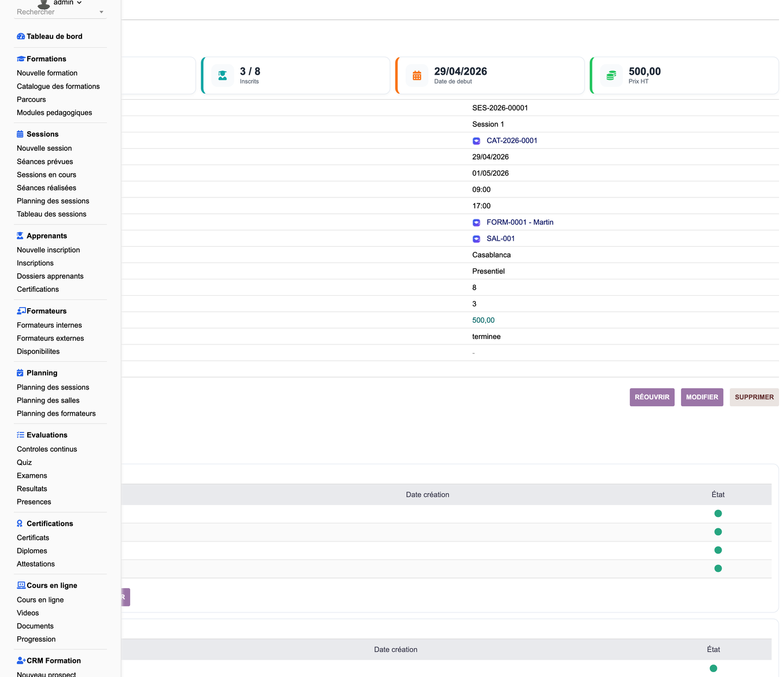Click the green coins icon on Prix HT card
784x677 pixels.
click(x=611, y=75)
